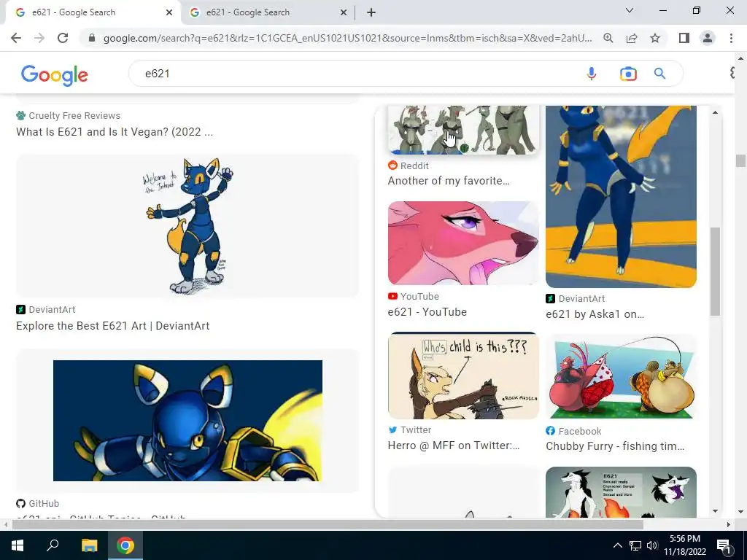Open the 'Welcome to the Internet' robot drawing
This screenshot has height=560, width=747.
pos(187,226)
